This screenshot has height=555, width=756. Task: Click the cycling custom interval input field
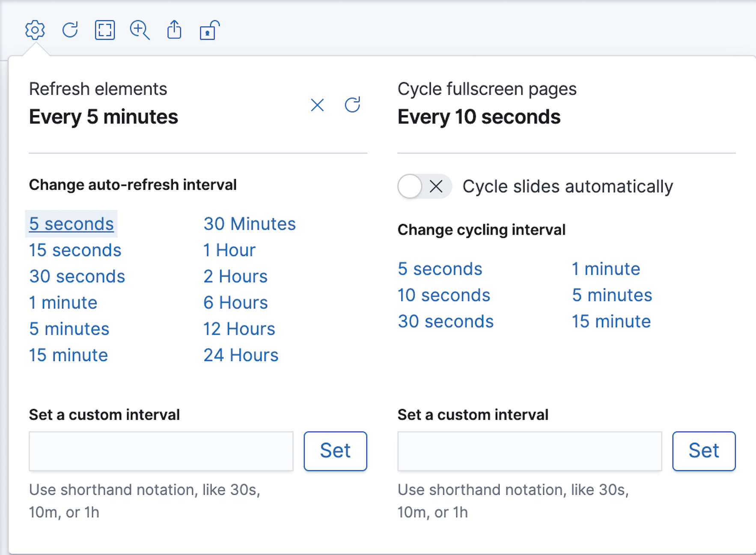click(529, 451)
